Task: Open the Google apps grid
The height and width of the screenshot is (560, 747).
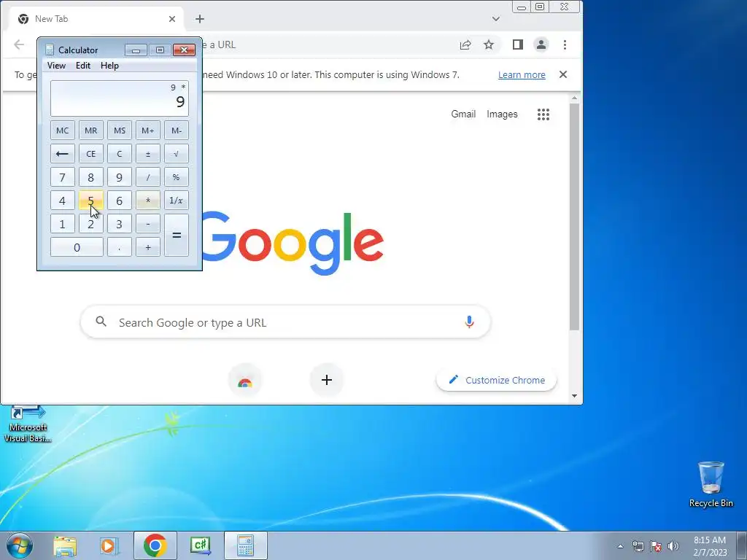Action: pyautogui.click(x=543, y=114)
